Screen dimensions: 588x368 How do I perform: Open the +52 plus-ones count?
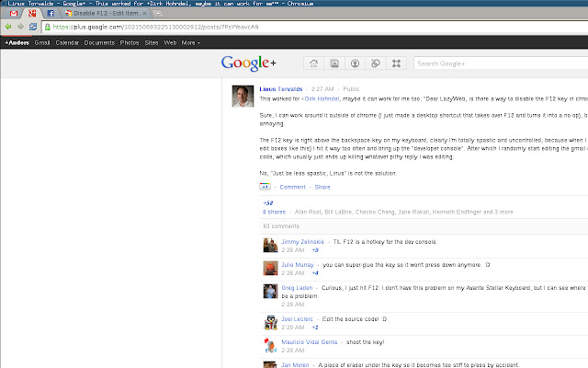[267, 202]
